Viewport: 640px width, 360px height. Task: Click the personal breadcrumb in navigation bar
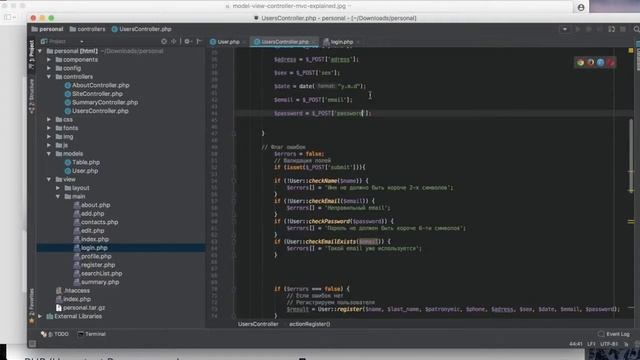[47, 29]
